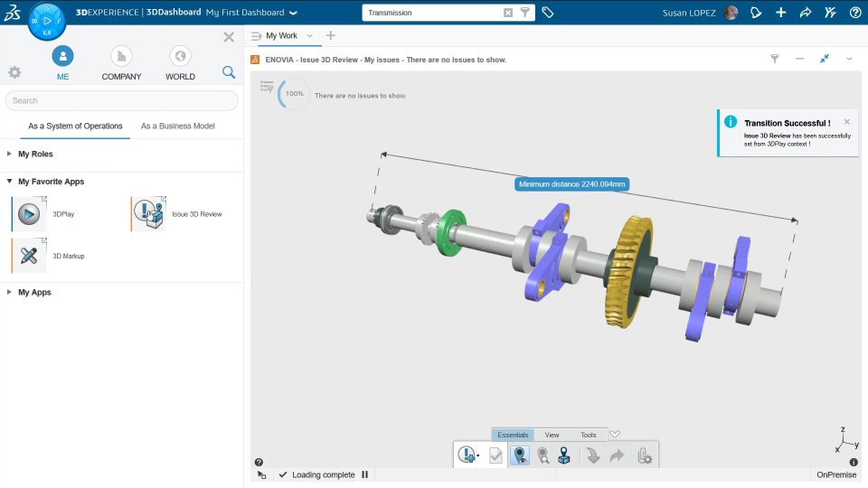This screenshot has width=868, height=488.
Task: Open the My First Dashboard dropdown
Action: click(293, 13)
